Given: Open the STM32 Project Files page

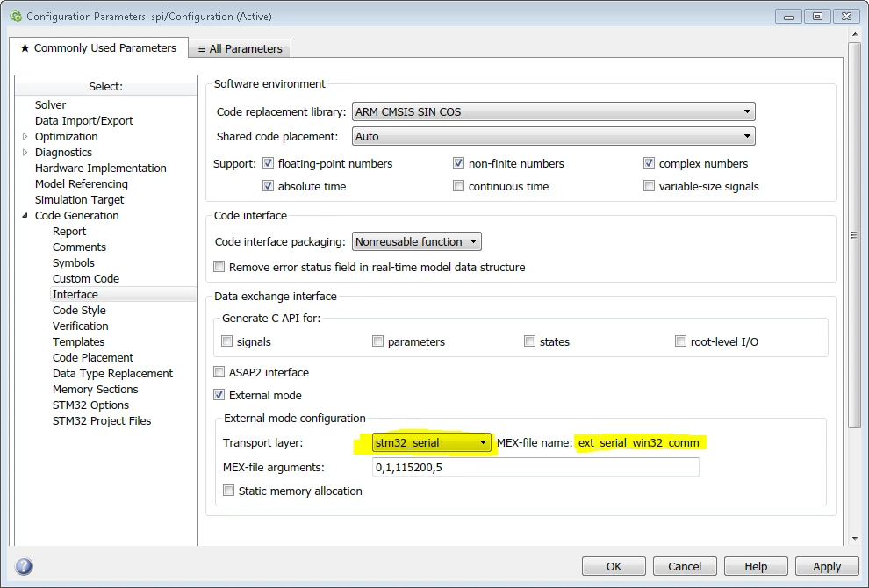Looking at the screenshot, I should click(x=102, y=420).
